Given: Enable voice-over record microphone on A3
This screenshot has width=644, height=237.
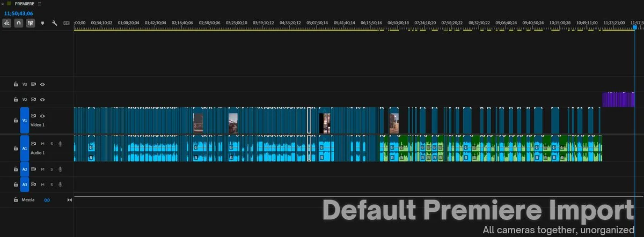Looking at the screenshot, I should 60,184.
